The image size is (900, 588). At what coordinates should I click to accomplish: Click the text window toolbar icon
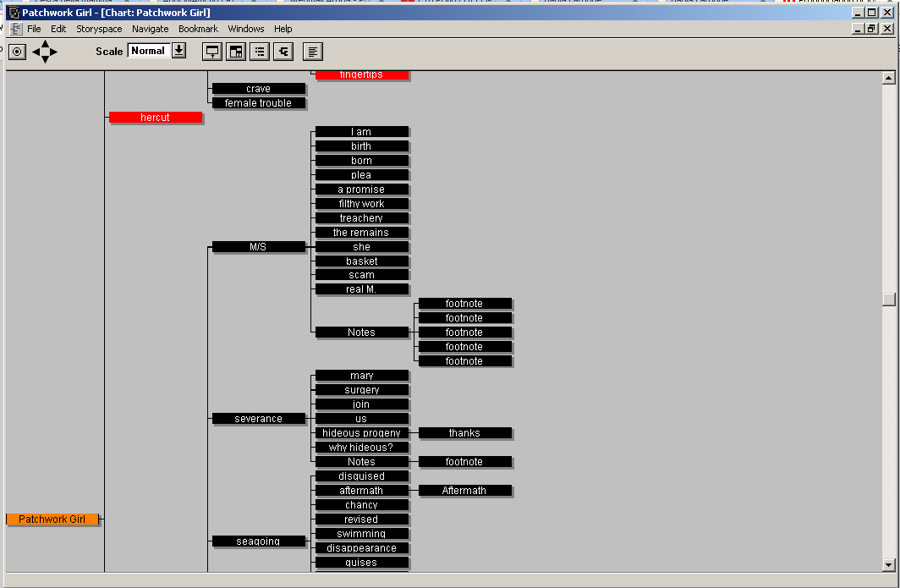313,52
